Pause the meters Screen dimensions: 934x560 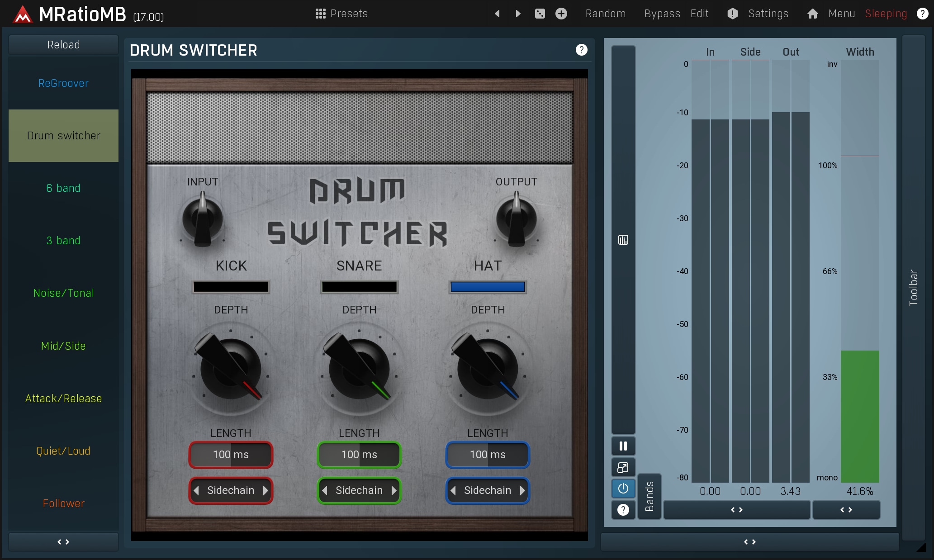pyautogui.click(x=623, y=446)
